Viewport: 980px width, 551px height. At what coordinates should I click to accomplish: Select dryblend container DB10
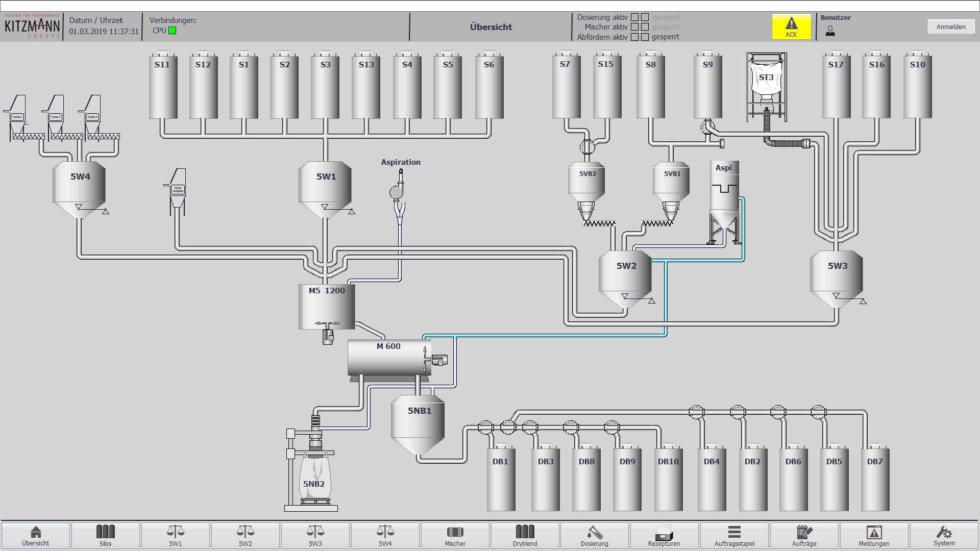(669, 478)
